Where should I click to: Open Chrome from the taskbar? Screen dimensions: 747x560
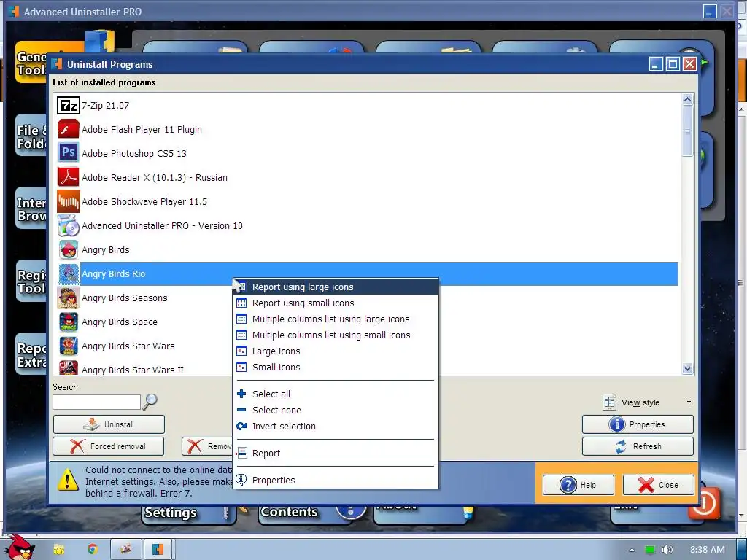coord(92,549)
